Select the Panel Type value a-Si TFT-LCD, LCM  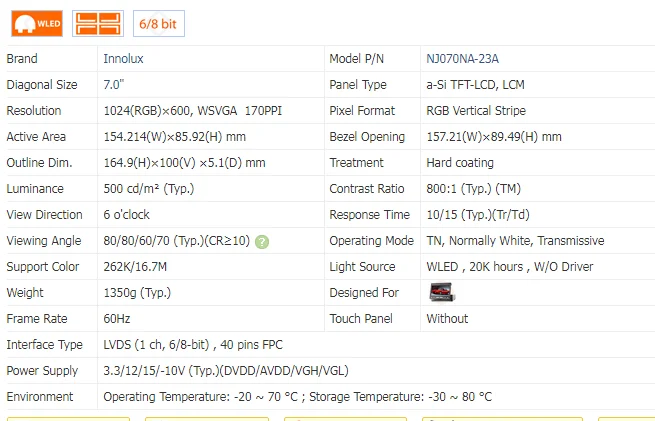click(475, 85)
